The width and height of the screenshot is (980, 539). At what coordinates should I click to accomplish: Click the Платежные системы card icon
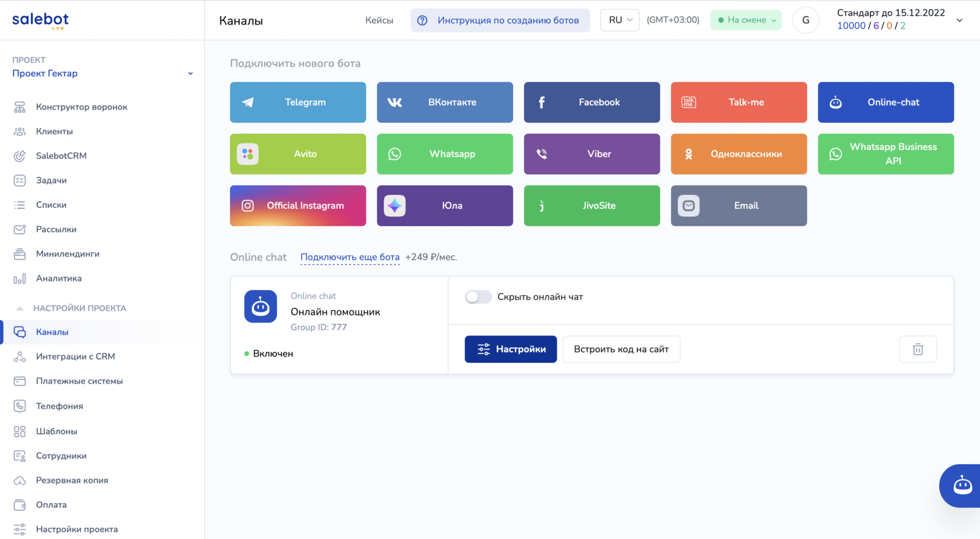[x=20, y=381]
